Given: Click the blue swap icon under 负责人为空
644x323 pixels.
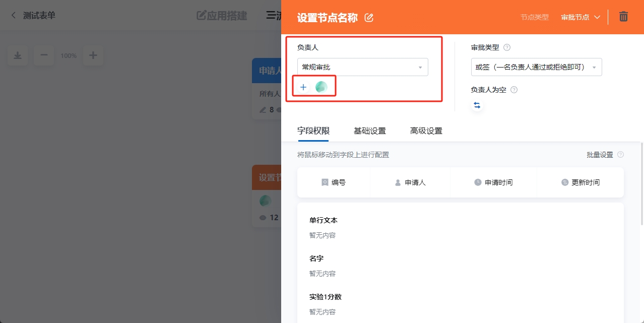Looking at the screenshot, I should pyautogui.click(x=477, y=105).
